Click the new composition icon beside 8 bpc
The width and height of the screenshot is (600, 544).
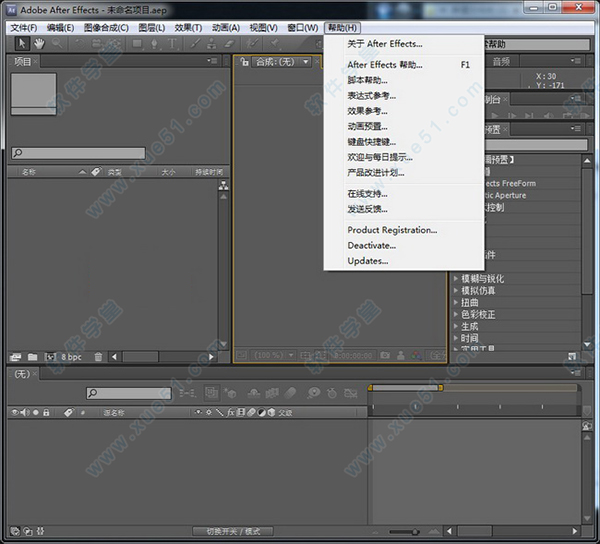[x=51, y=357]
